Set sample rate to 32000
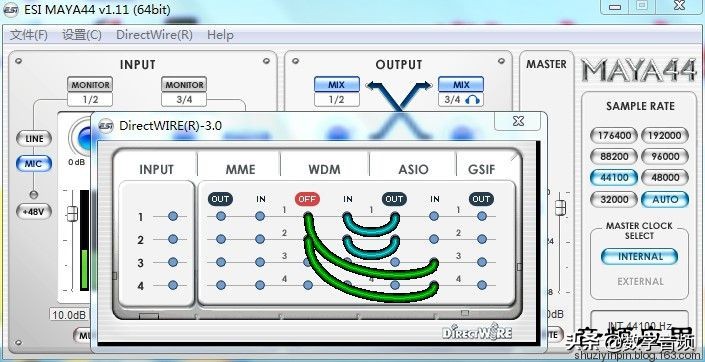Image resolution: width=705 pixels, height=362 pixels. click(x=614, y=199)
